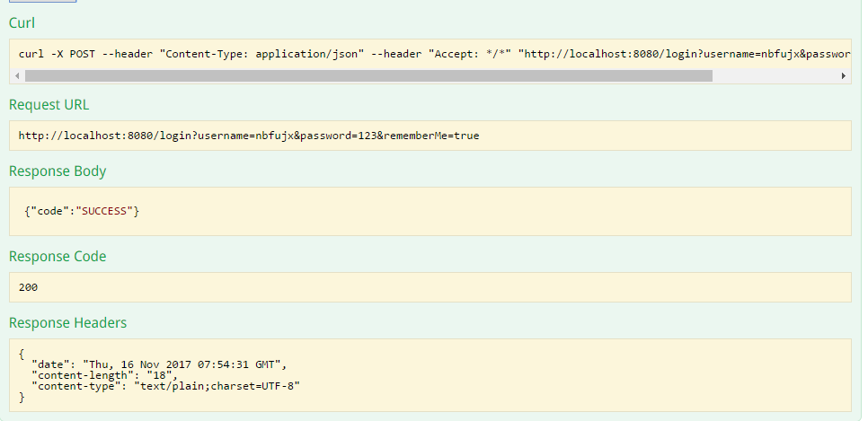Screen dimensions: 868x421
Task: Click the "content-length": "18" header line
Action: [x=105, y=375]
